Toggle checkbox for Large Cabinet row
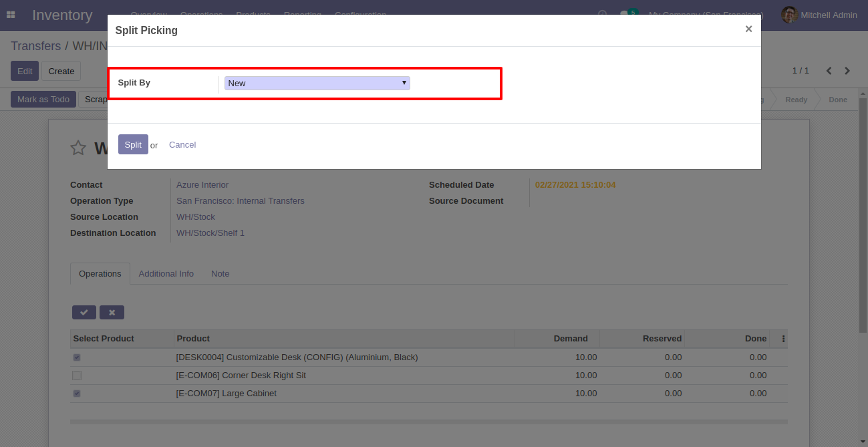The image size is (868, 447). coord(77,394)
